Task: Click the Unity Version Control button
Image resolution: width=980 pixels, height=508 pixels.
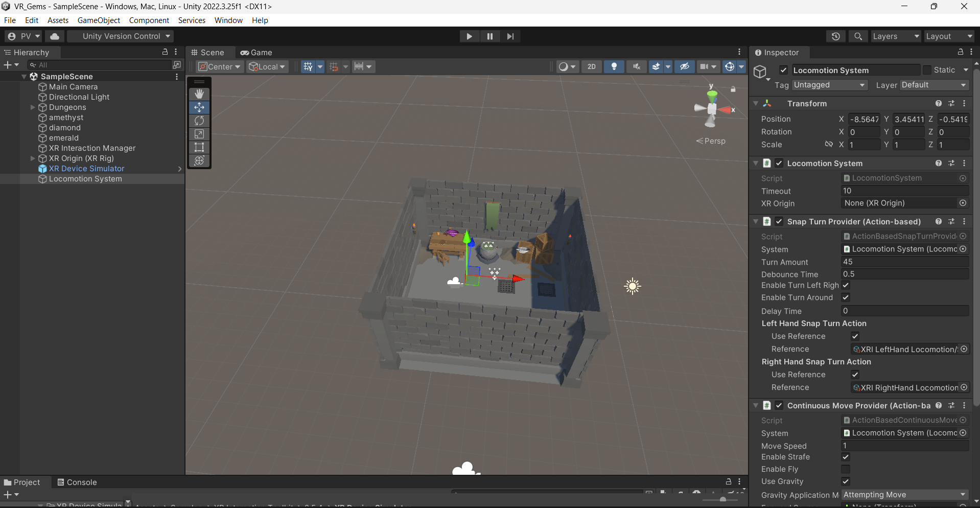Action: coord(121,36)
